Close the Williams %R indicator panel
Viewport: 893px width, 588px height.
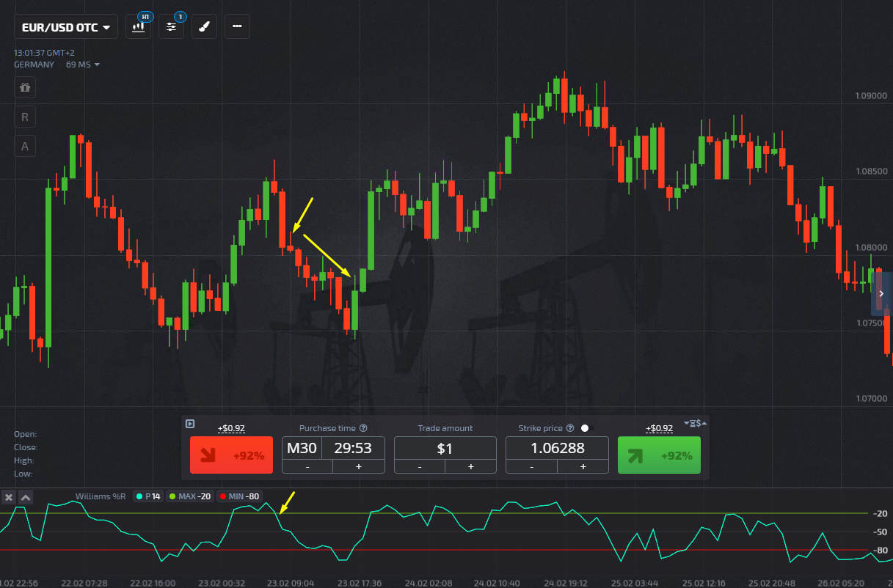click(9, 497)
